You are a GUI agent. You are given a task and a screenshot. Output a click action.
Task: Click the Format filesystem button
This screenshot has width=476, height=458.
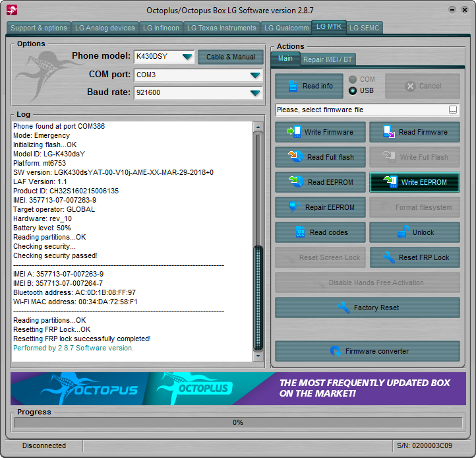pyautogui.click(x=415, y=207)
